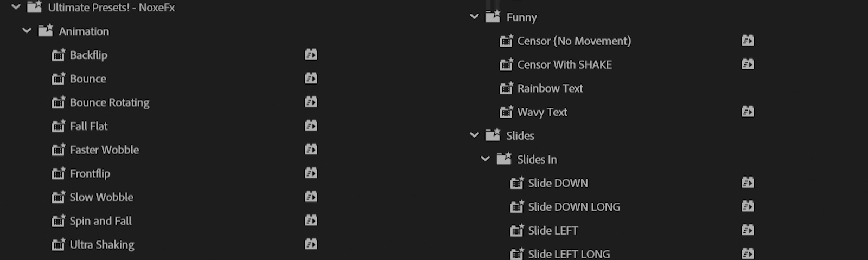Collapse the Ultimate Presets! - NoxeFx folder

tap(16, 7)
